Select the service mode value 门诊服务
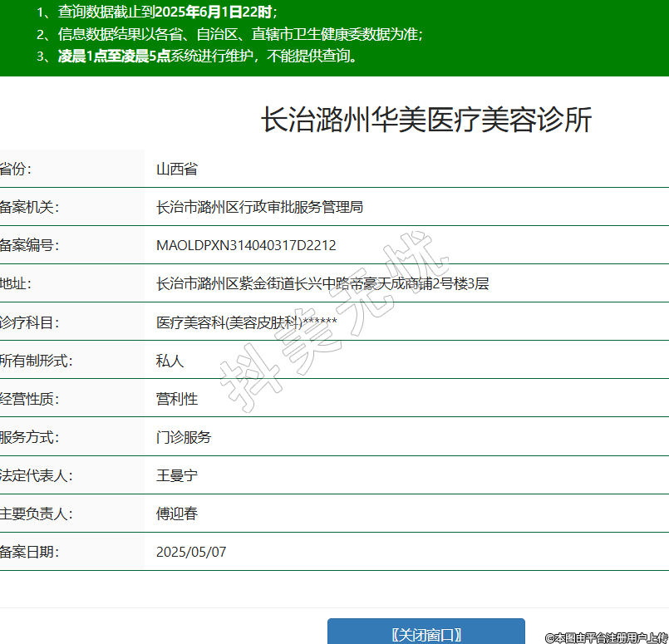This screenshot has width=669, height=644. click(184, 437)
